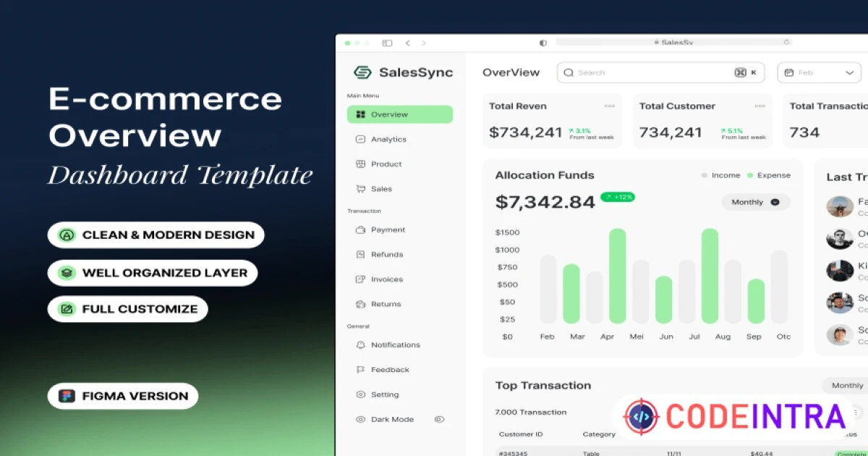Click the first avatar in Last Transaction
868x456 pixels.
(840, 206)
